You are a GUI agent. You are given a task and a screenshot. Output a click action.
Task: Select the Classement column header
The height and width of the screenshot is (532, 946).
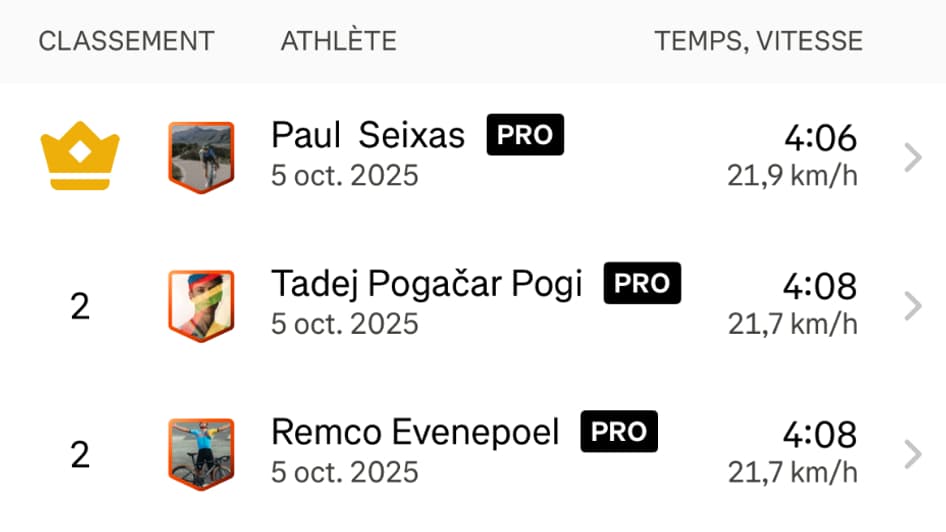[x=126, y=41]
